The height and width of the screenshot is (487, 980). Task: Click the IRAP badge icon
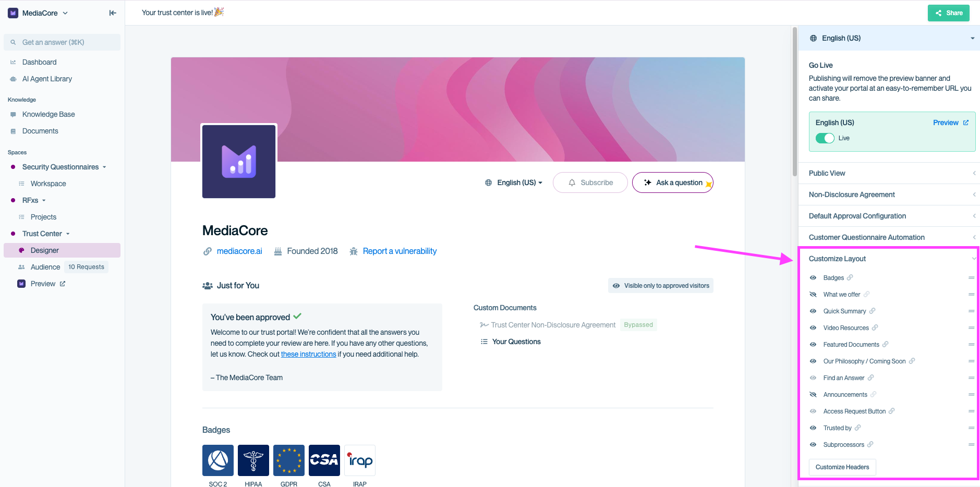click(x=360, y=460)
